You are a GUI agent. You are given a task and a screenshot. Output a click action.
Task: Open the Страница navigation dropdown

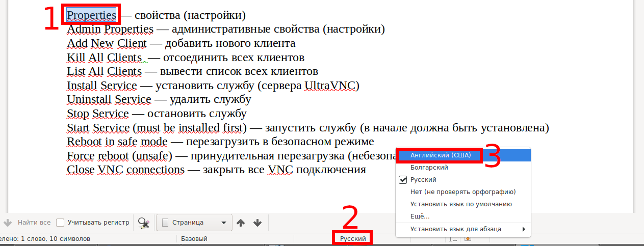(194, 223)
